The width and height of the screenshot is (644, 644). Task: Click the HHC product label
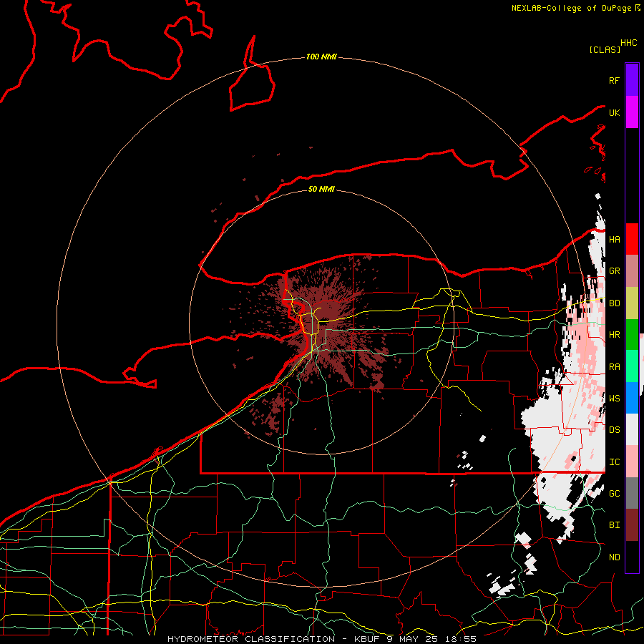click(629, 43)
